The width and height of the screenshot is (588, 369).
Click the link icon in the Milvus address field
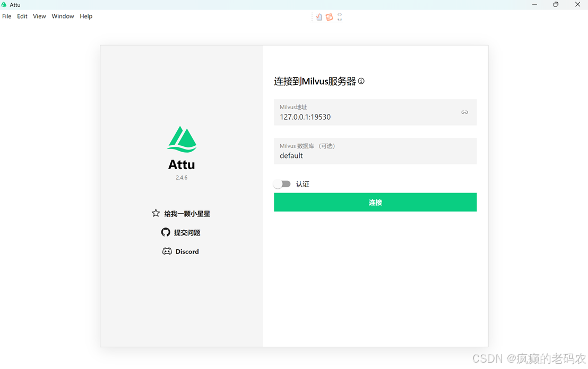point(464,112)
